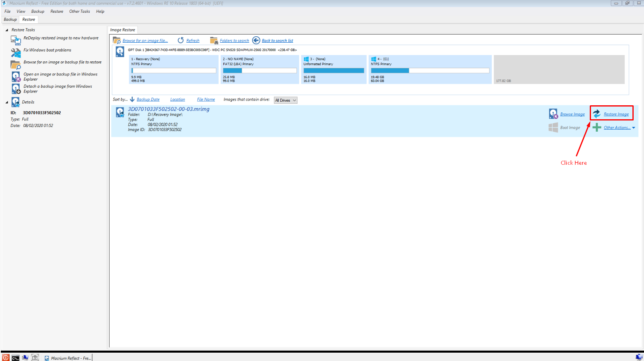
Task: Expand the Other Actions dropdown arrow
Action: point(634,128)
